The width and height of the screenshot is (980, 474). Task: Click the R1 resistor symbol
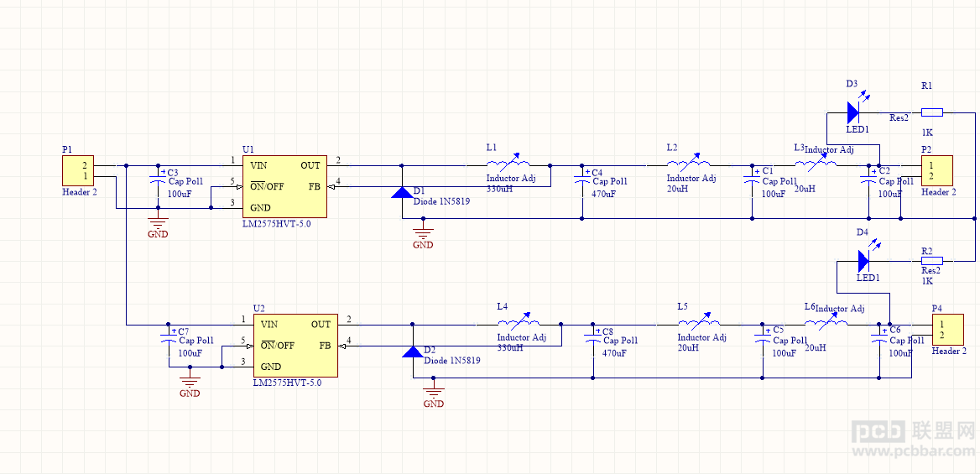(932, 112)
